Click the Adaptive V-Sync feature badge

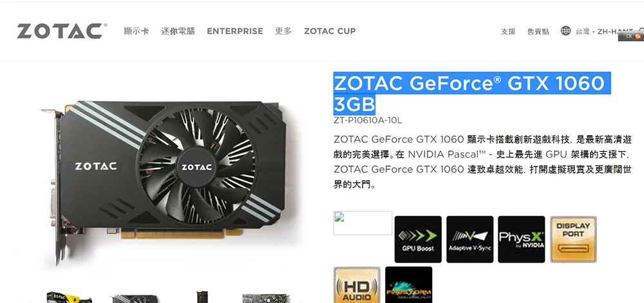pos(470,239)
